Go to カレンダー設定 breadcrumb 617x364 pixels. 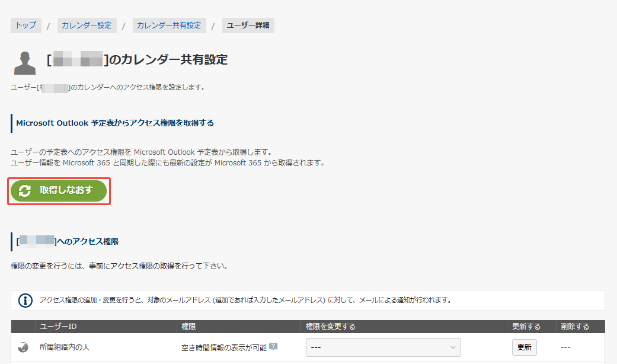87,25
